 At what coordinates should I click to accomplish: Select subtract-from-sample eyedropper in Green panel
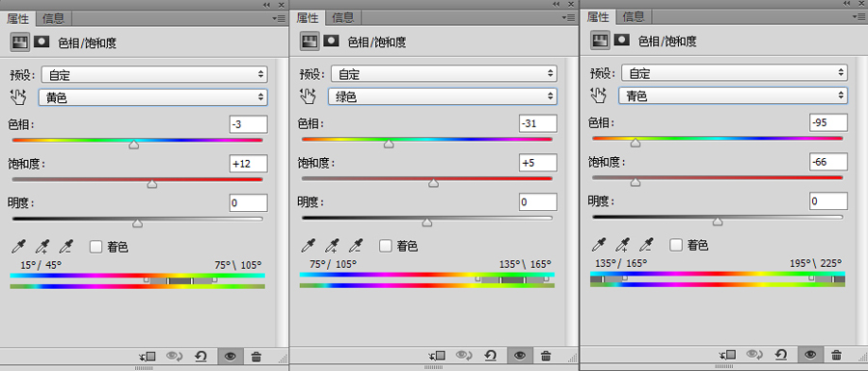[x=356, y=246]
